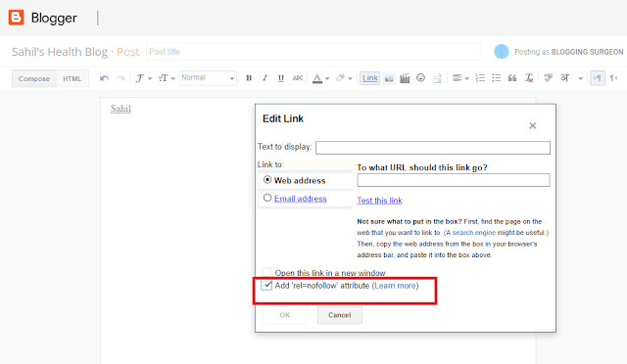Click the URL input field
The width and height of the screenshot is (627, 364).
[454, 180]
